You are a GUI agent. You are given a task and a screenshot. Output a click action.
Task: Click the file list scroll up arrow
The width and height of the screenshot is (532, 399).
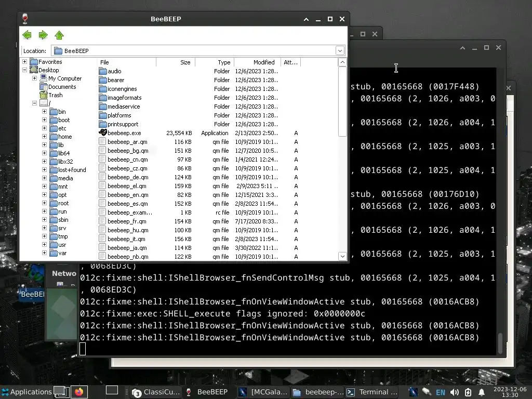pyautogui.click(x=342, y=62)
